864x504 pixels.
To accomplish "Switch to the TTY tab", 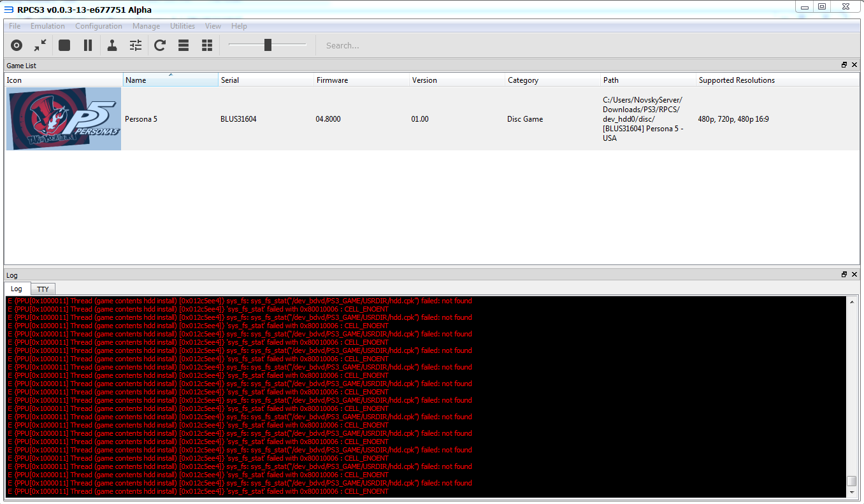I will tap(43, 289).
